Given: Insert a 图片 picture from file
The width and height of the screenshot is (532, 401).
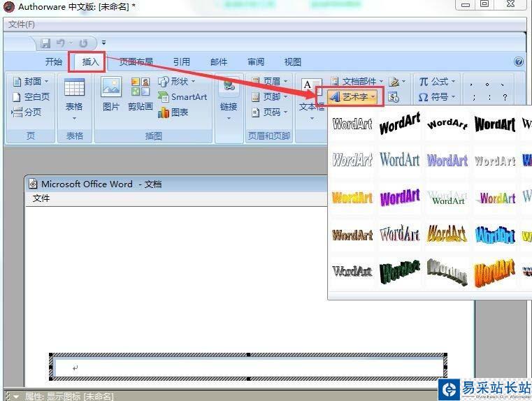Looking at the screenshot, I should point(111,94).
